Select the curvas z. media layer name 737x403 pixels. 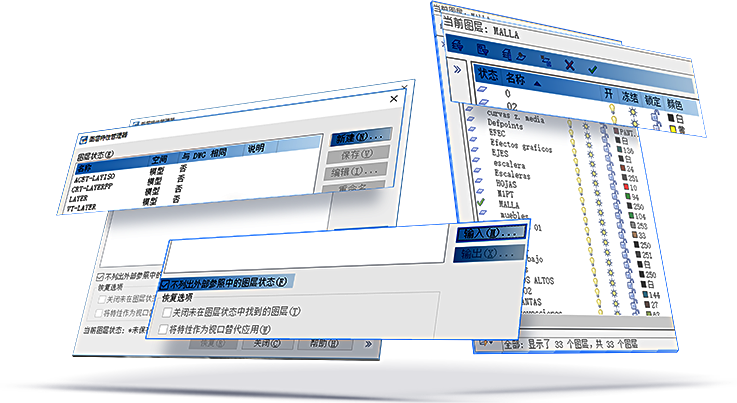[515, 116]
